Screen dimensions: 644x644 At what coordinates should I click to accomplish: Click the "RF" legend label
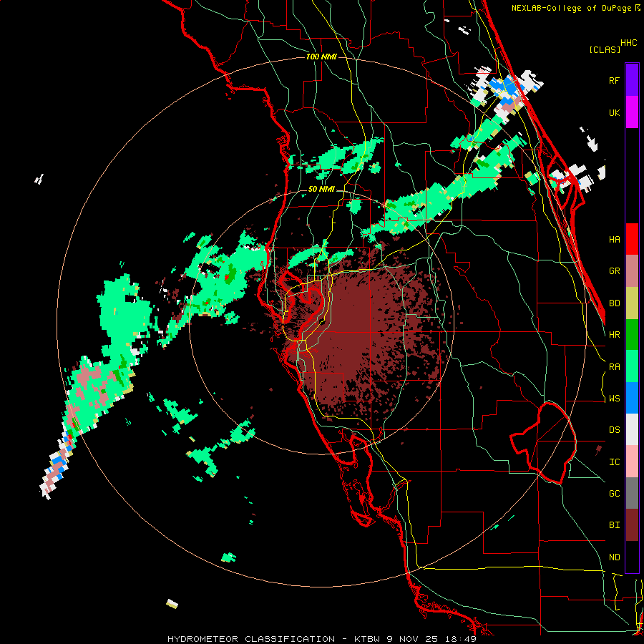pos(614,80)
